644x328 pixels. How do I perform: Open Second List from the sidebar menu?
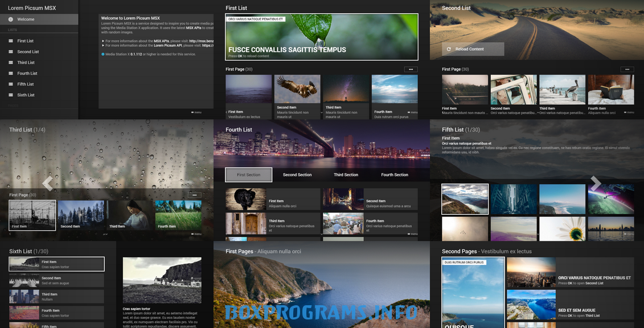tap(28, 52)
